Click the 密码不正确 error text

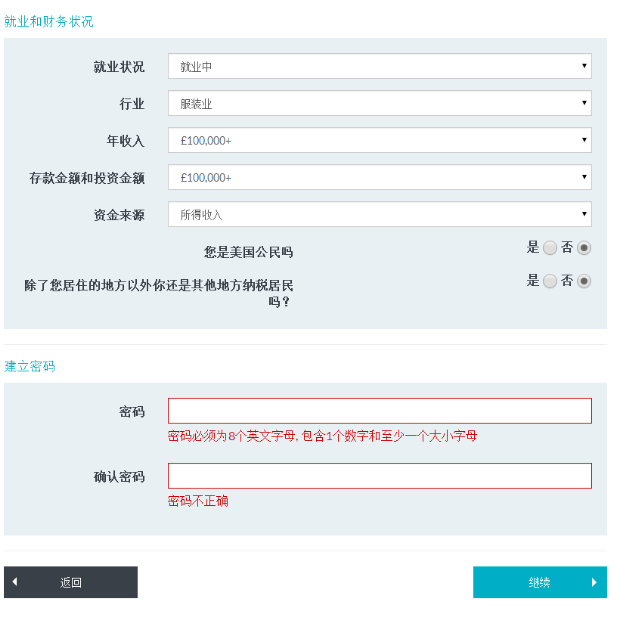pos(198,501)
